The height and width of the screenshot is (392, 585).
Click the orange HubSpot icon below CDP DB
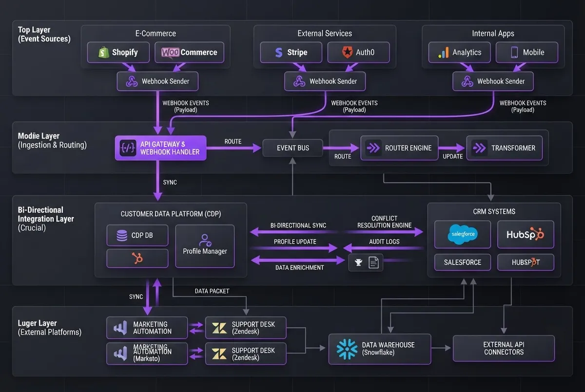(137, 258)
